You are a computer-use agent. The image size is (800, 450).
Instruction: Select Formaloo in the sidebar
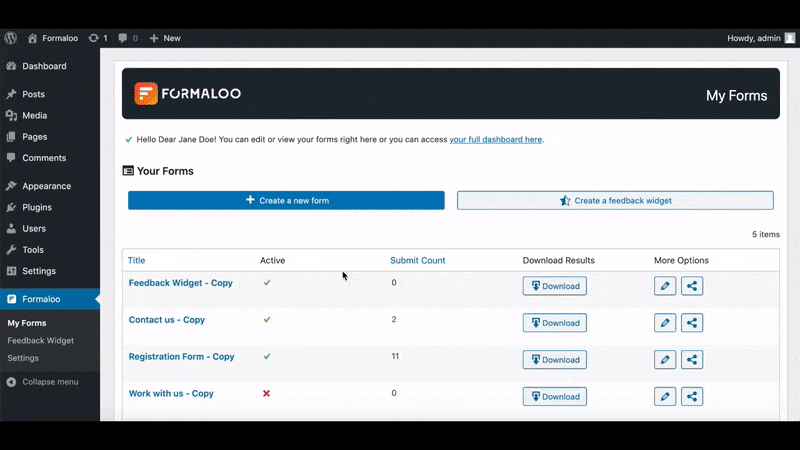point(50,299)
